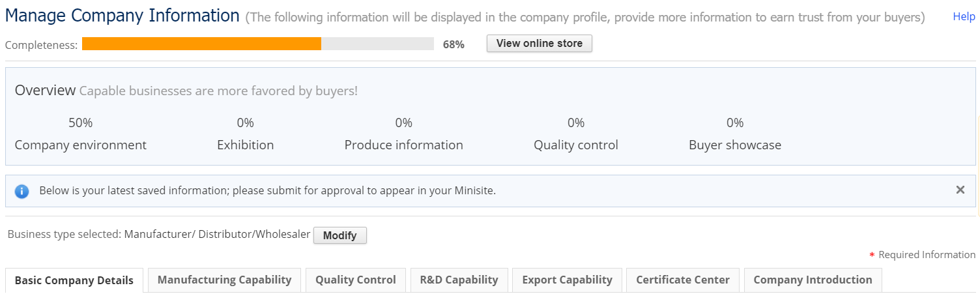Dismiss the saved information notice
Screen dimensions: 980x307
click(x=960, y=190)
